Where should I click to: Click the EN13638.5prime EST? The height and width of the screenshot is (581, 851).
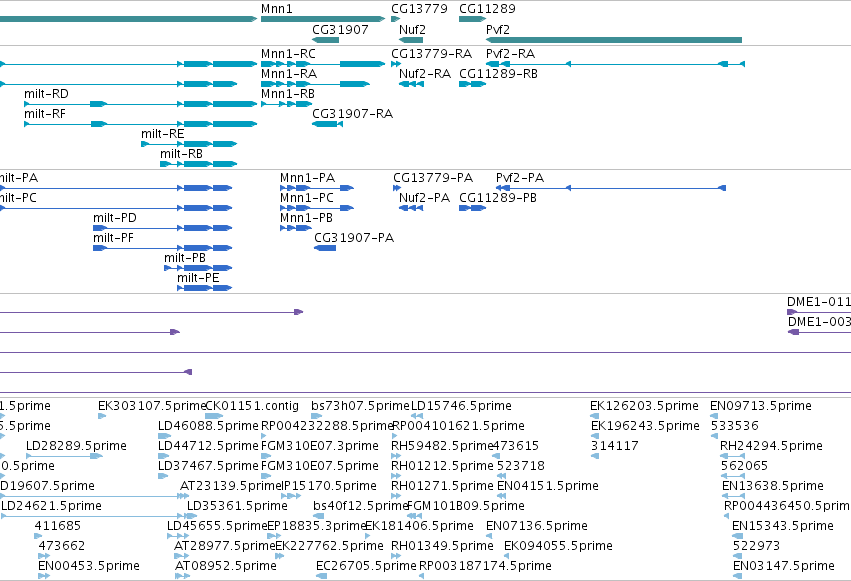(x=733, y=496)
